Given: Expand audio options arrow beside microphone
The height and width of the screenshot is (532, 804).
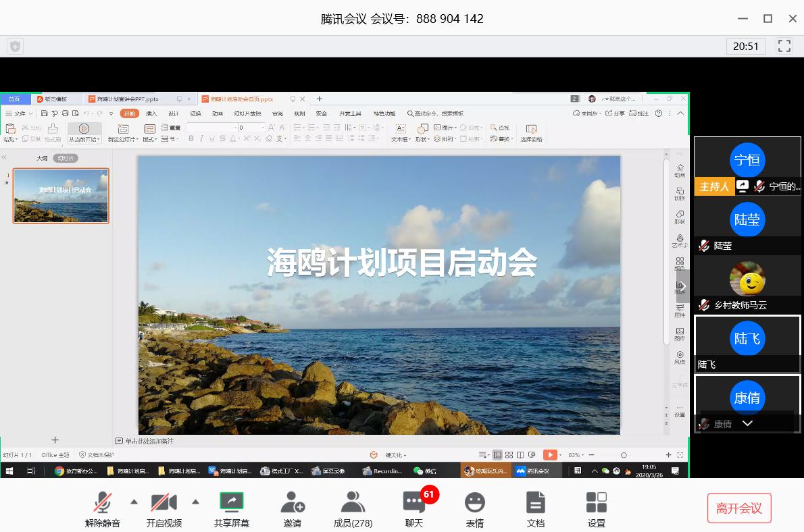Looking at the screenshot, I should coord(134,502).
